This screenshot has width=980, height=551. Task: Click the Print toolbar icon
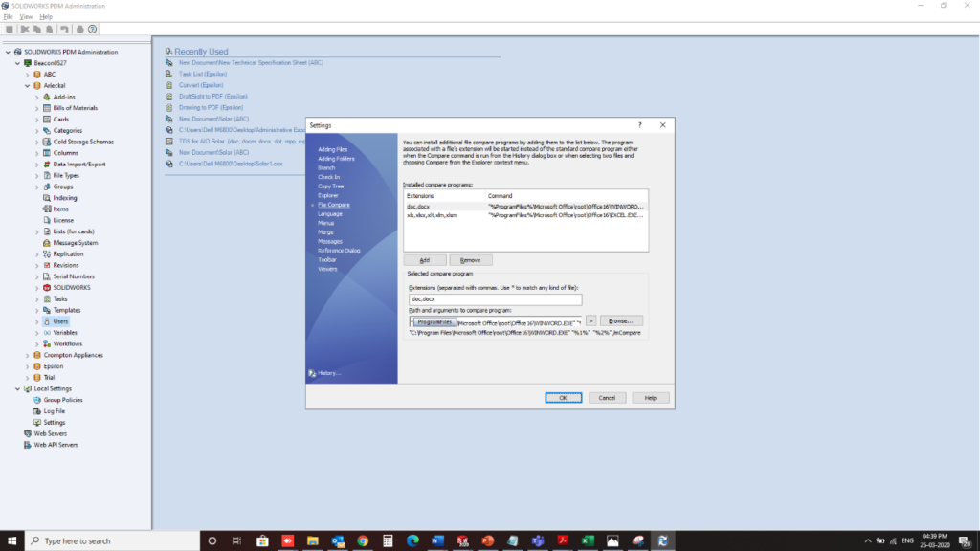pos(80,30)
